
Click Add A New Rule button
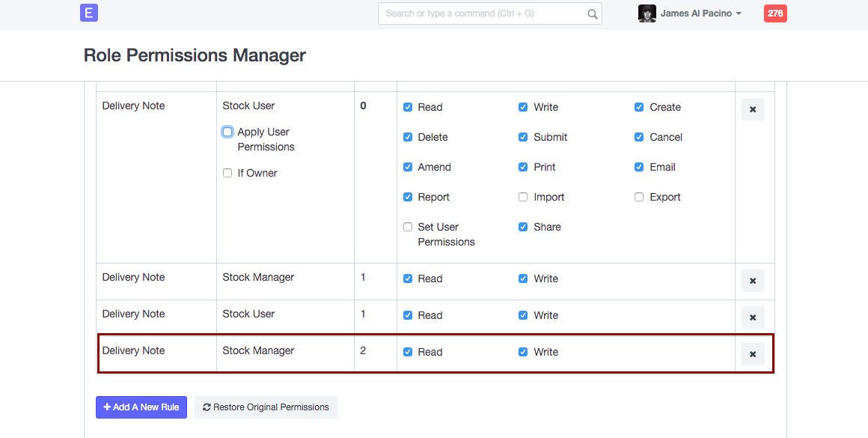pos(141,407)
